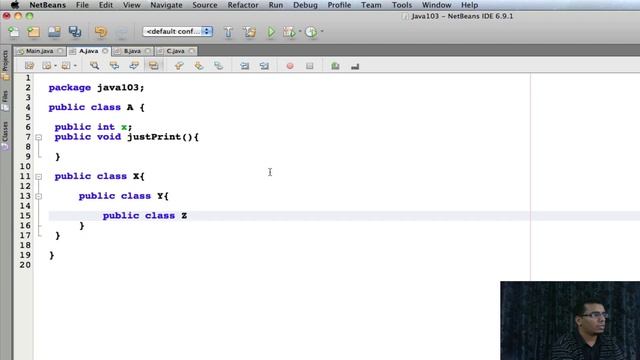Open the Back history dropdown arrow

pyautogui.click(x=55, y=66)
